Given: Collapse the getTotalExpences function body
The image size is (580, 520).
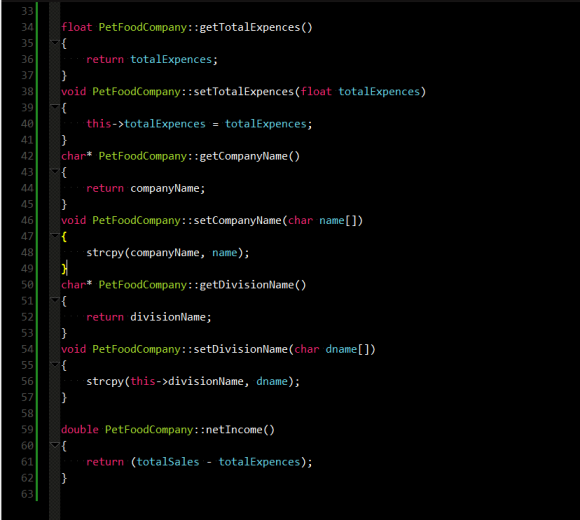Looking at the screenshot, I should coord(54,43).
